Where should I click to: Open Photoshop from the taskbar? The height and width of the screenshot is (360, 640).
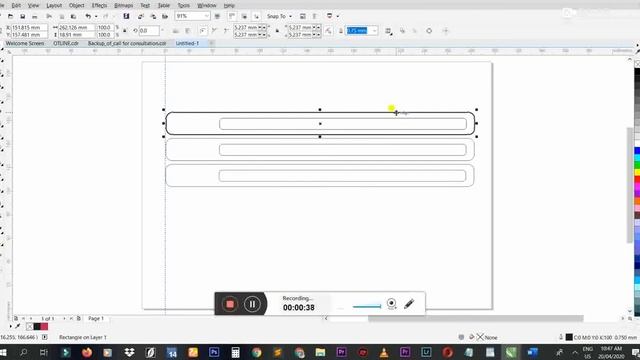click(x=214, y=352)
